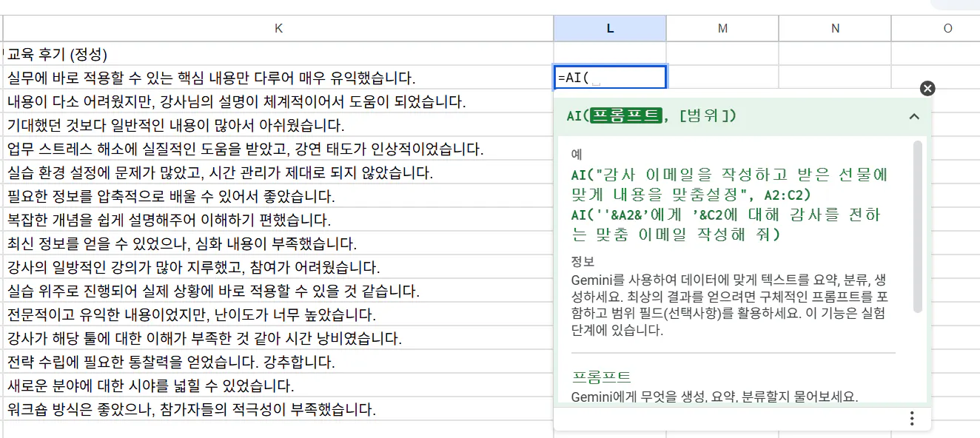Select the cell starting with 실무에 바로 적용할
Screen dimensions: 980x438
tap(211, 78)
